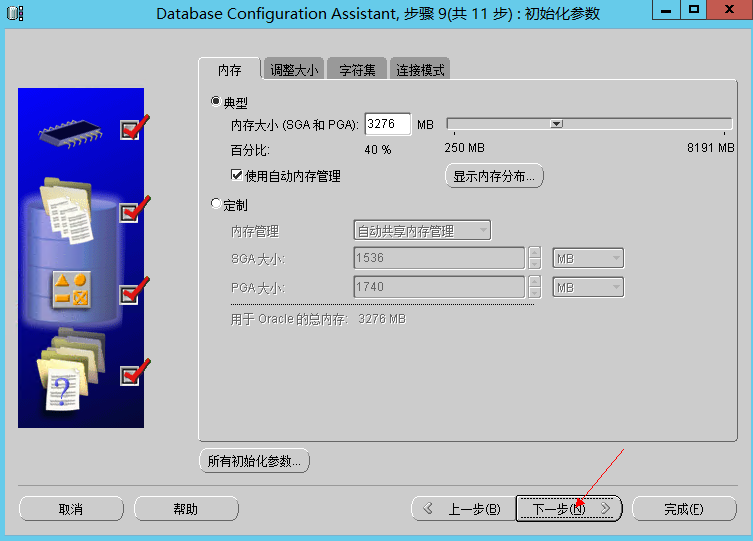Image resolution: width=753 pixels, height=541 pixels.
Task: Open the 内存管理 dropdown
Action: coord(422,231)
